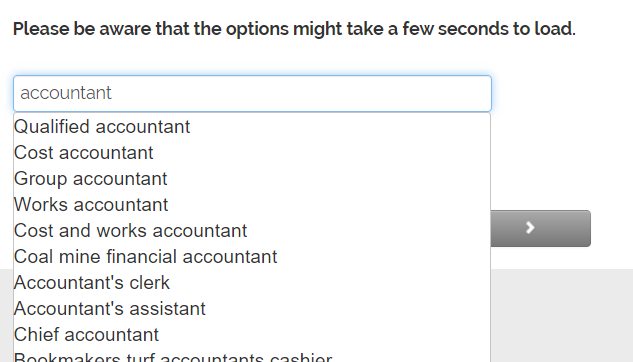Pick "Accountant's clerk" from the list

252,282
